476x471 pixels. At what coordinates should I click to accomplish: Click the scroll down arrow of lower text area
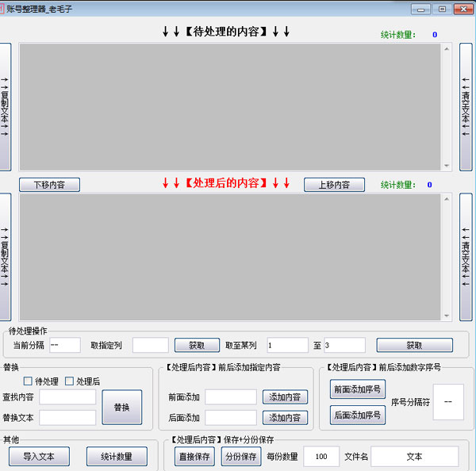pyautogui.click(x=447, y=316)
